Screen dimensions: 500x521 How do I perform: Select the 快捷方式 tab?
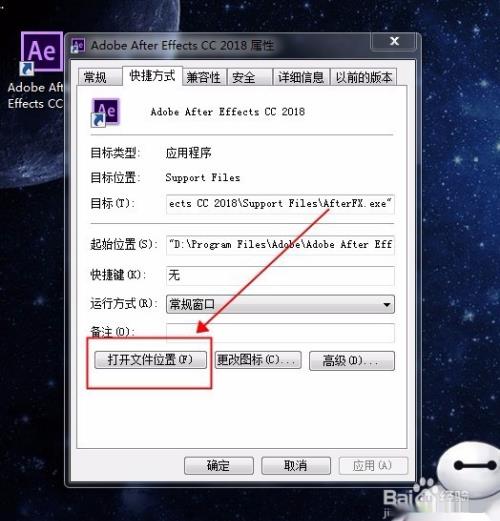(152, 76)
